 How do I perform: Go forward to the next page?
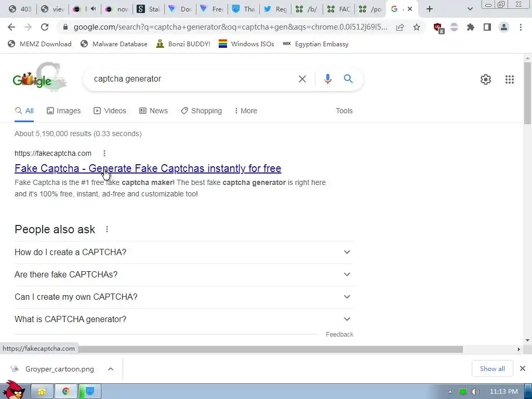(28, 27)
